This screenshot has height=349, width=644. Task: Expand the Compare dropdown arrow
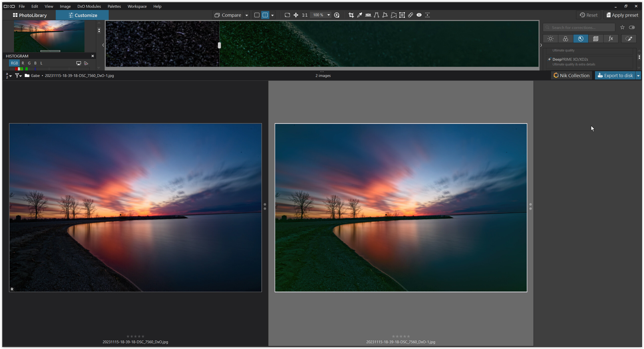pos(246,15)
